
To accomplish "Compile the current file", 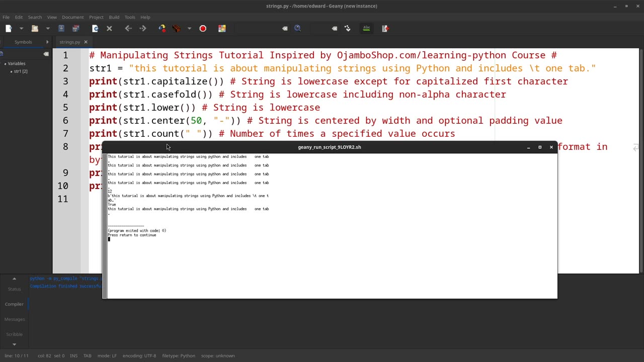I will click(x=162, y=29).
